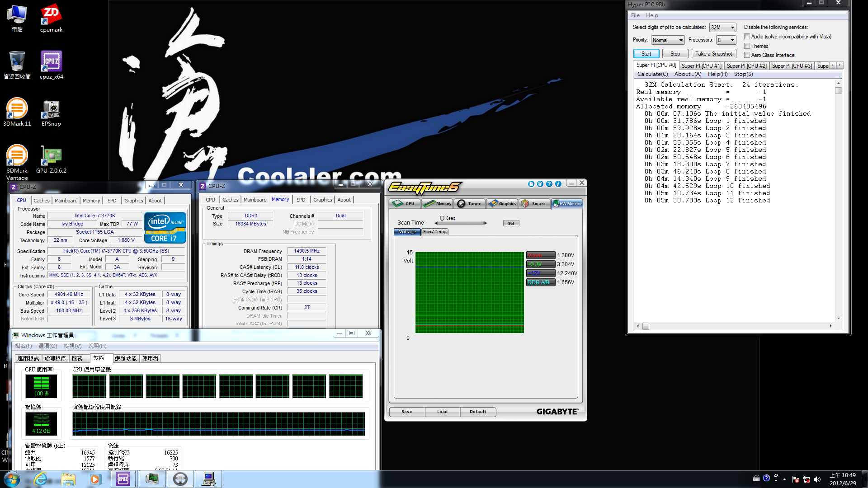Open taskbar clock showing 10:49

click(843, 479)
